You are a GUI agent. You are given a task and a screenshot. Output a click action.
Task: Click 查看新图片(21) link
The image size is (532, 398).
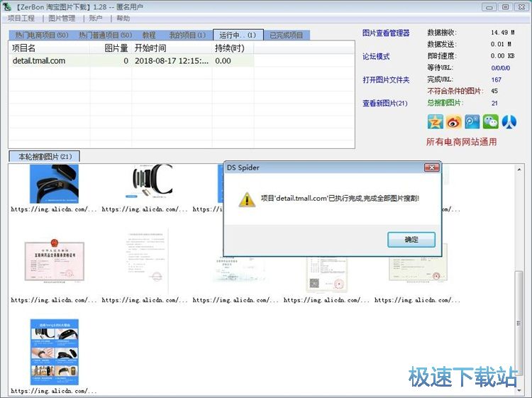coord(384,103)
